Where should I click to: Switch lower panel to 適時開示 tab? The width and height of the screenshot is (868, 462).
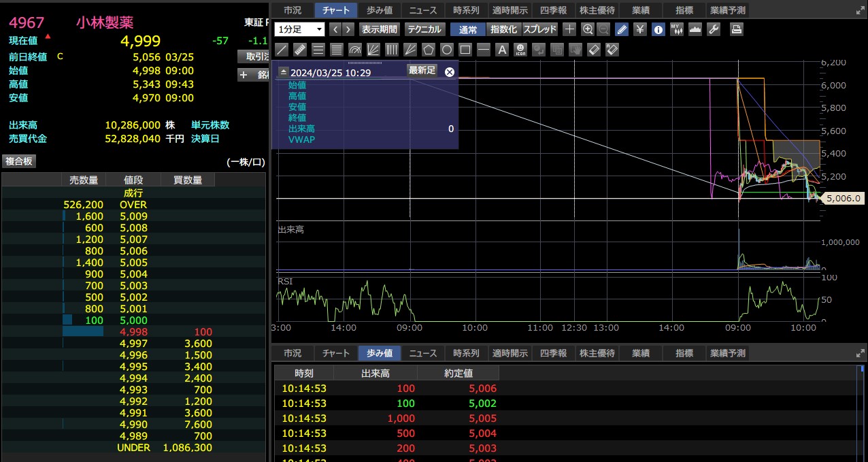(510, 353)
